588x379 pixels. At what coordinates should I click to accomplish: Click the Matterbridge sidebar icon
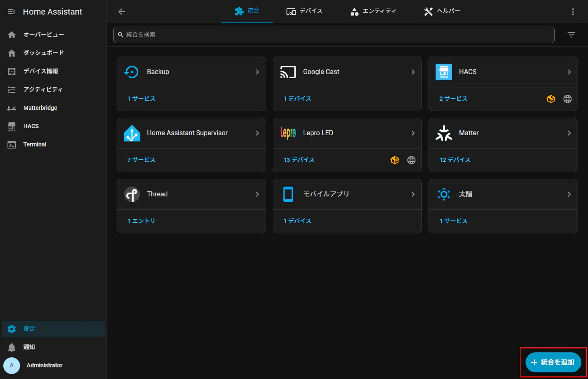click(12, 108)
